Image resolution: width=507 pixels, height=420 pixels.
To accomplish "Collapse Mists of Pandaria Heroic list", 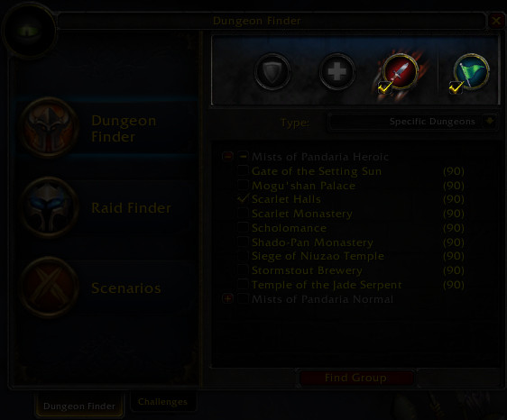I will (227, 157).
